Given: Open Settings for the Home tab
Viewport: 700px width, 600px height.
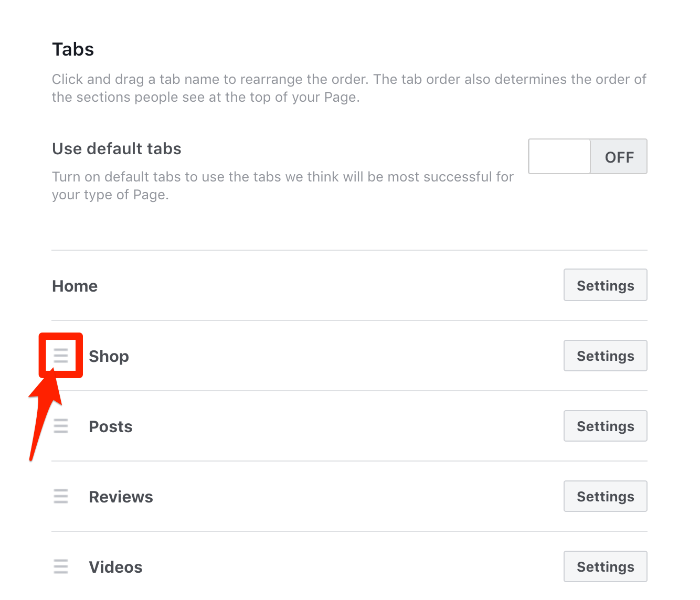Looking at the screenshot, I should (605, 285).
